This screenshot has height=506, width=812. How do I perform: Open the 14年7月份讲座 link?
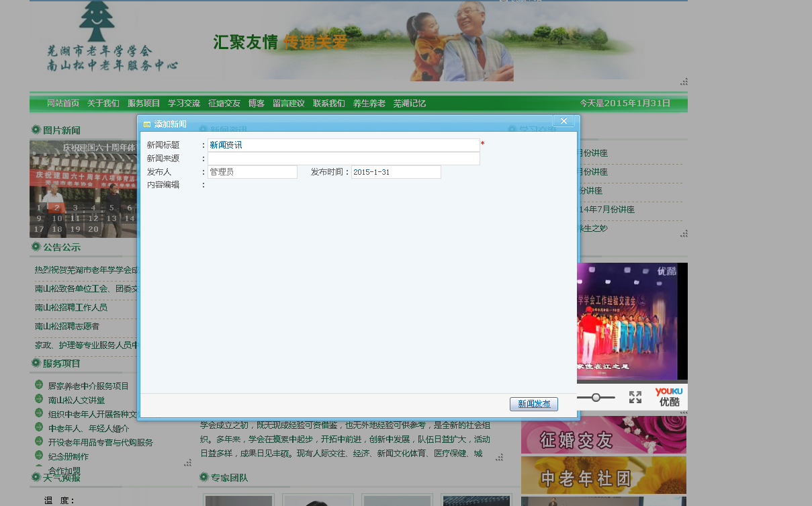point(606,210)
